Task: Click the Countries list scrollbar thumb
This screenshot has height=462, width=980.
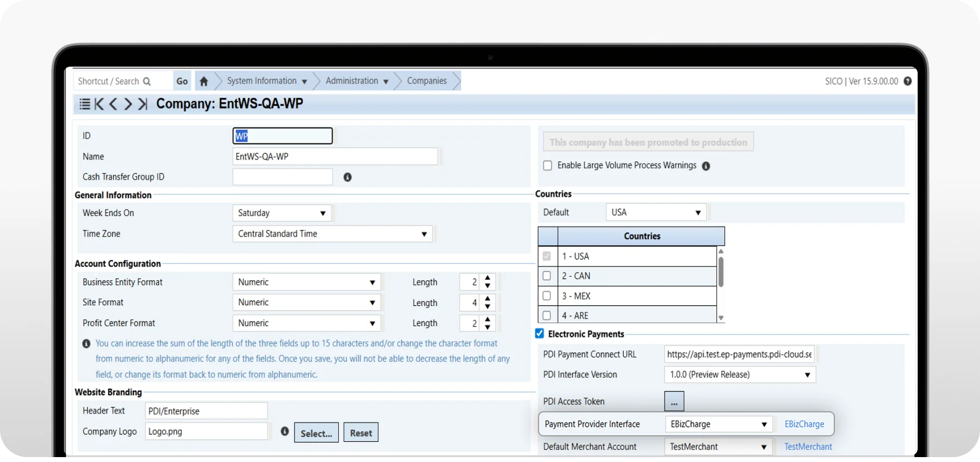Action: tap(721, 272)
